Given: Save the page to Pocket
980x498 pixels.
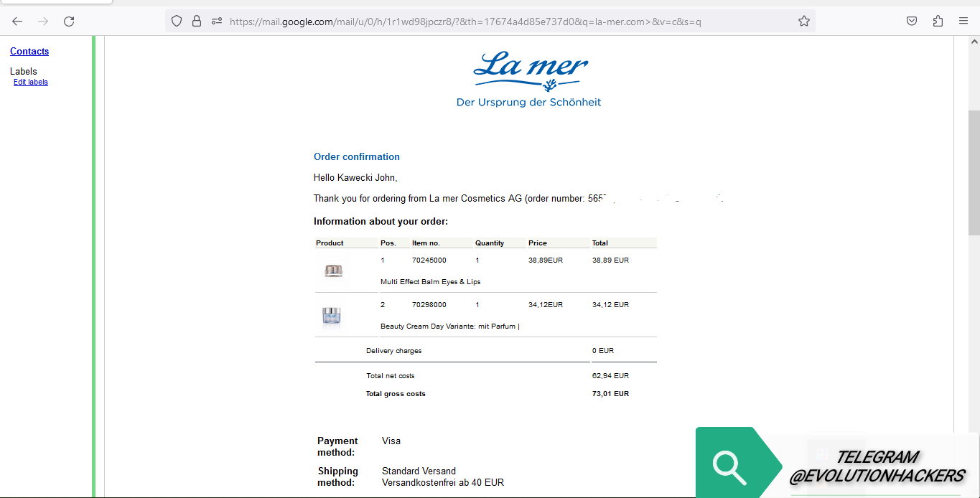Looking at the screenshot, I should pyautogui.click(x=912, y=22).
